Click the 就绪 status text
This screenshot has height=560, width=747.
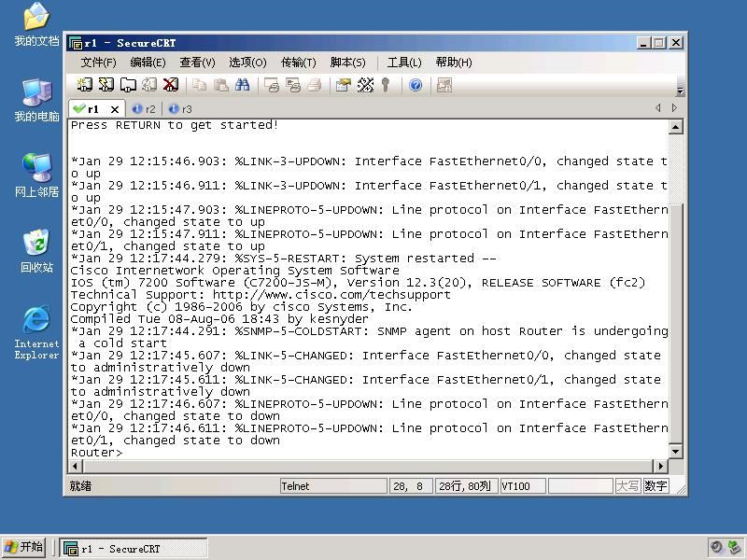(80, 486)
